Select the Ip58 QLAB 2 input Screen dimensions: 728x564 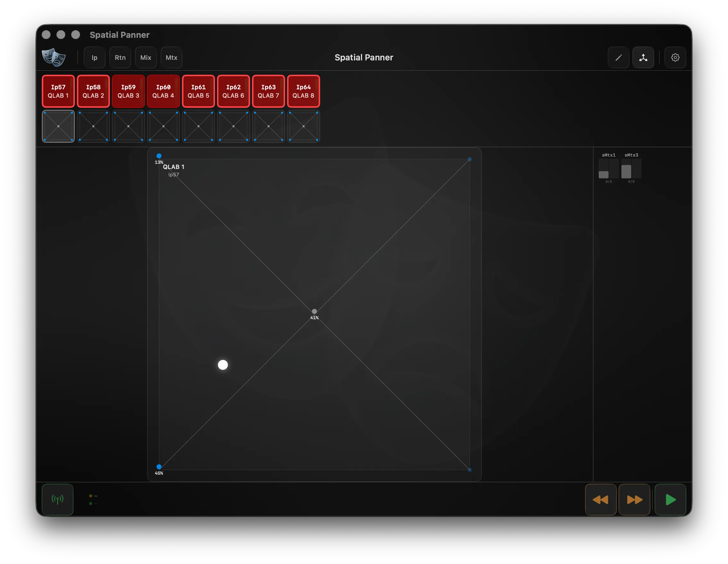pyautogui.click(x=93, y=91)
